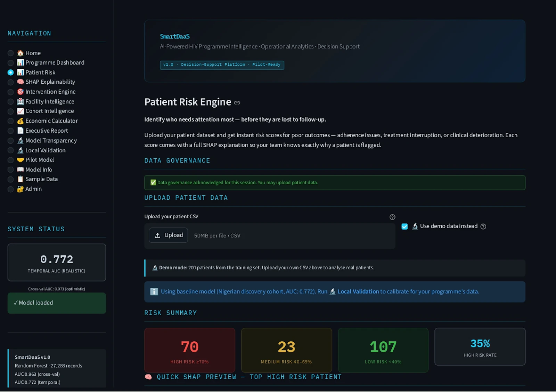Click the Medium Risk 23 summary card
The image size is (556, 392).
pyautogui.click(x=286, y=350)
